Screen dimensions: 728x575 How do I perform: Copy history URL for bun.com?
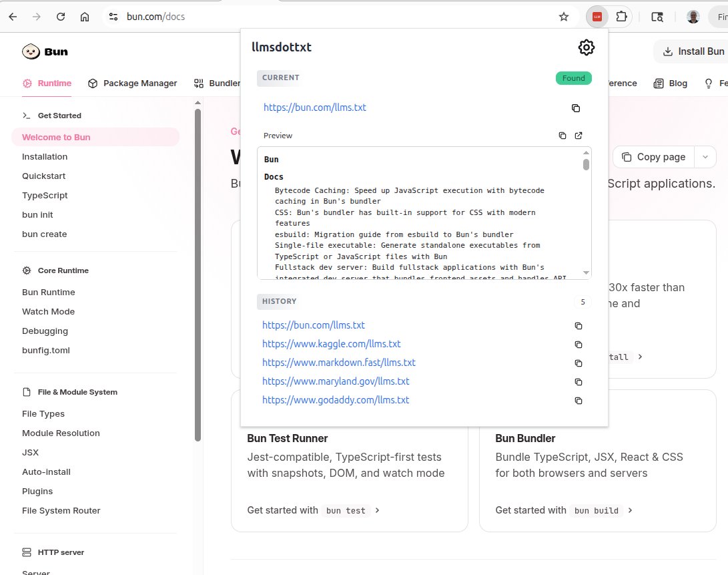[579, 326]
